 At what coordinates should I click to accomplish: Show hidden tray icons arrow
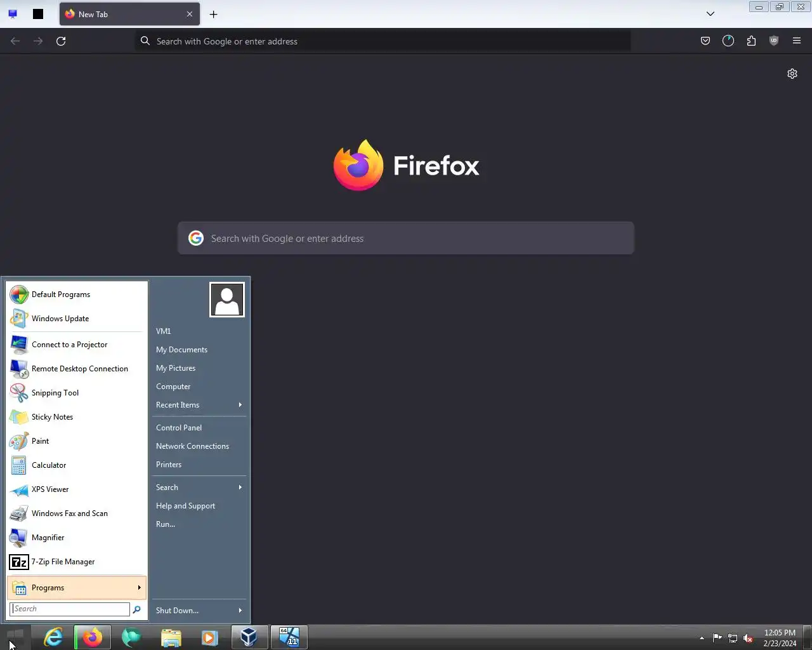[702, 638]
